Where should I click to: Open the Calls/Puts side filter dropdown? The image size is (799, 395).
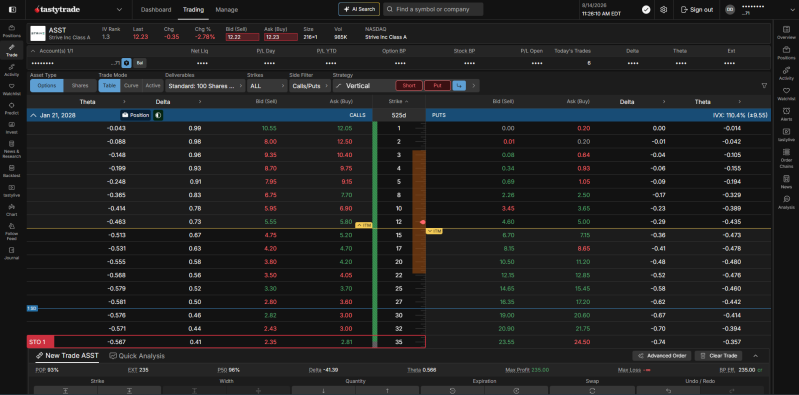(309, 86)
